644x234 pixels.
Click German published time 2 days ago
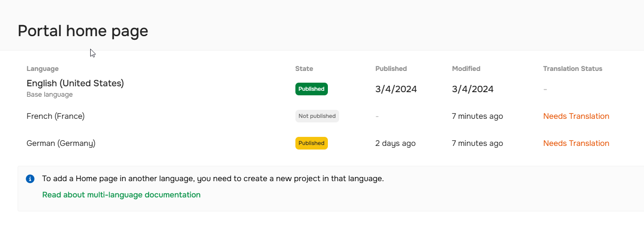coord(396,143)
